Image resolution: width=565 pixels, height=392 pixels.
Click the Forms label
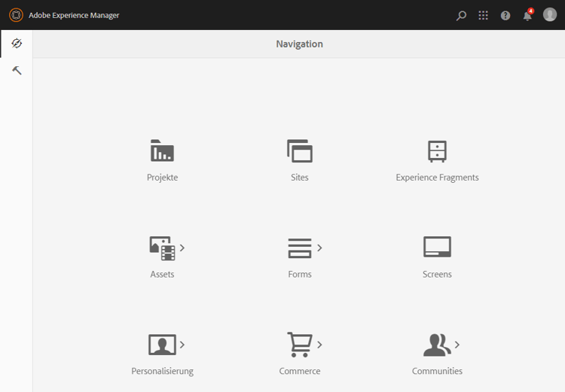coord(299,275)
